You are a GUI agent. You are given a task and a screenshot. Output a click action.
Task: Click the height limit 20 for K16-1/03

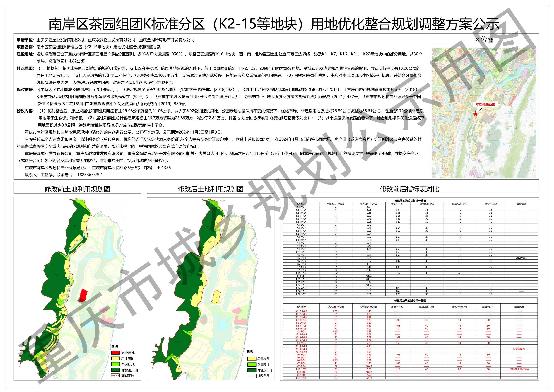459,369
